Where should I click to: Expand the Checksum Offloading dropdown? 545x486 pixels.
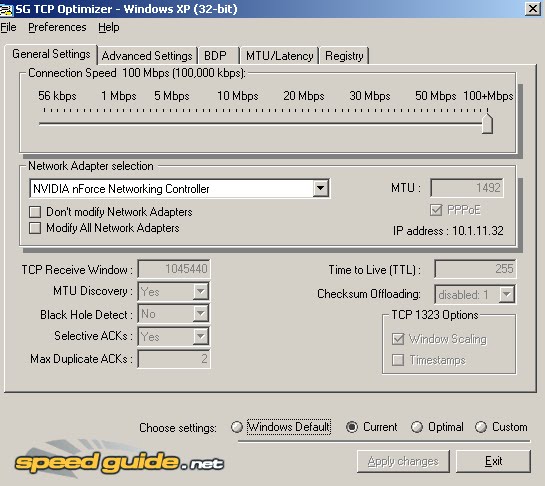[x=506, y=294]
